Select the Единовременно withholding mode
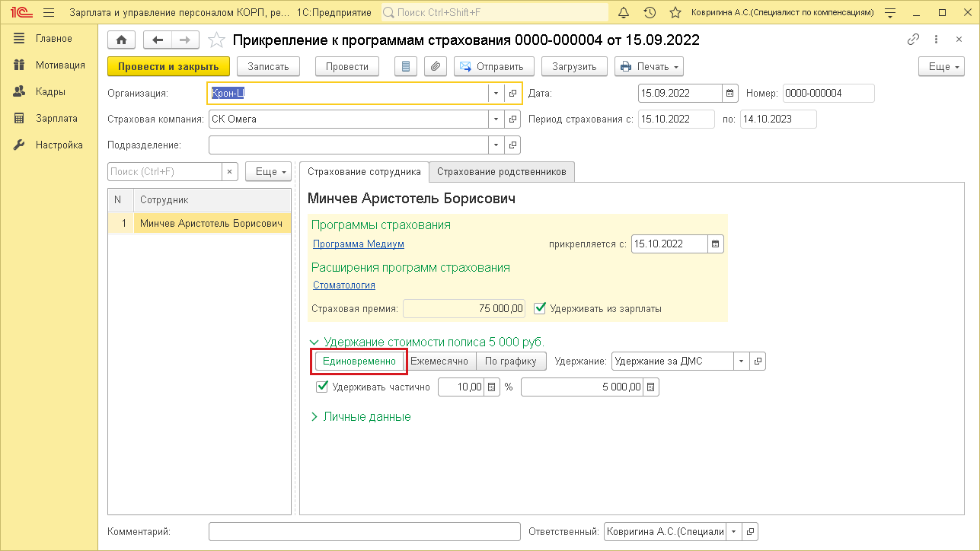This screenshot has width=980, height=551. [x=359, y=361]
